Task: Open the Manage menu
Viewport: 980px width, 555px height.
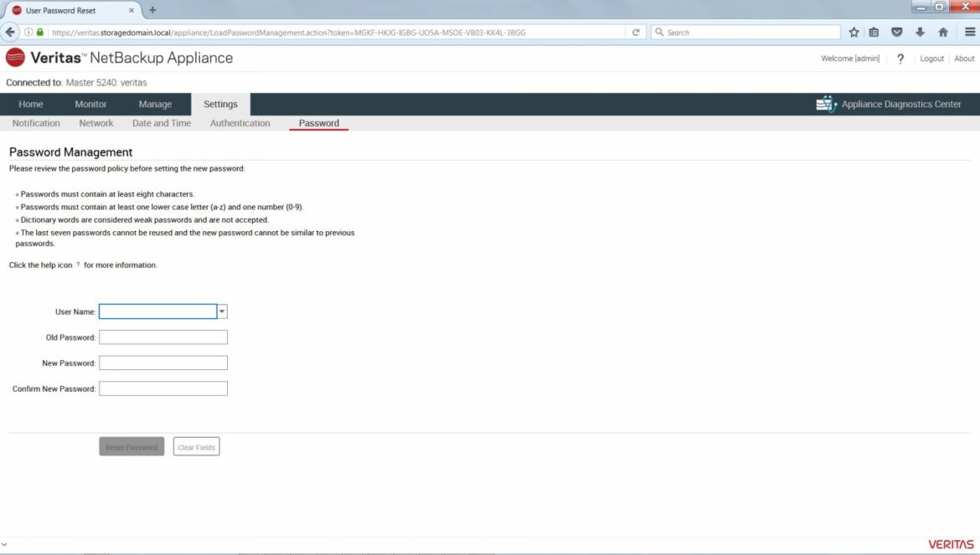Action: tap(155, 105)
